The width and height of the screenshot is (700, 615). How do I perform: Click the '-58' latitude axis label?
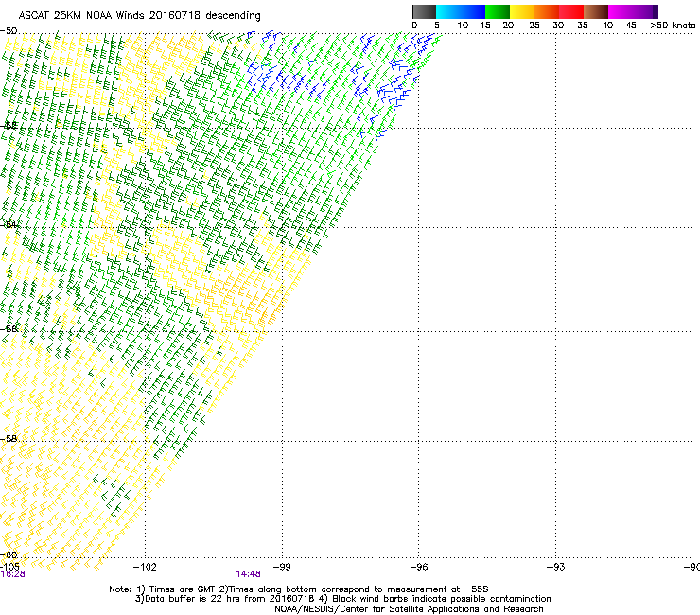9,439
